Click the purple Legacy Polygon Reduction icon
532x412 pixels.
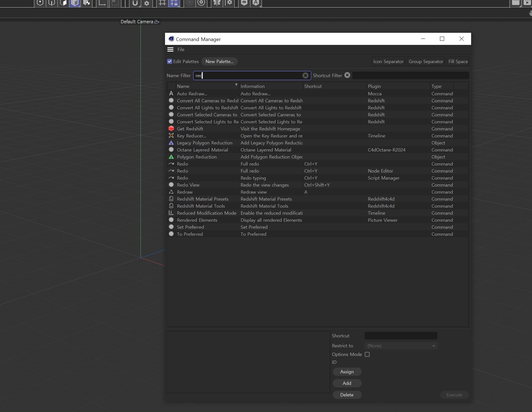click(171, 143)
